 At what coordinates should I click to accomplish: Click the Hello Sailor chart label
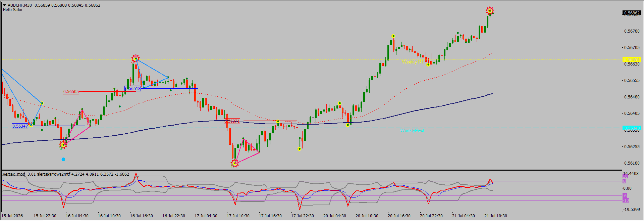pos(13,10)
